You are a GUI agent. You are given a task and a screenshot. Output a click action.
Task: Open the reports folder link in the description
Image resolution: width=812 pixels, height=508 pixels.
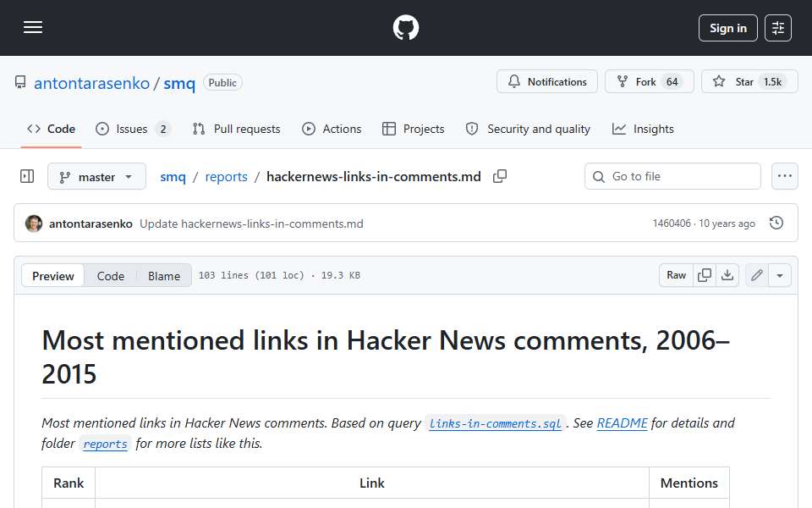105,444
